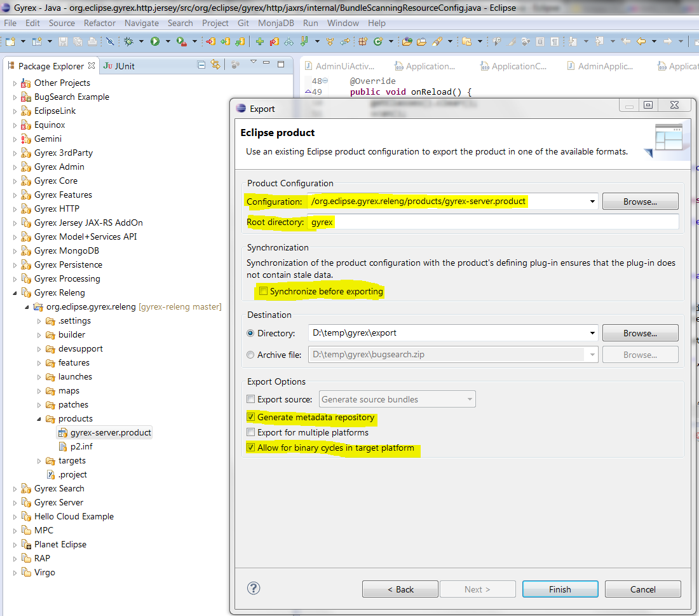Click the New Java Class icon
The height and width of the screenshot is (616, 699).
tap(379, 41)
